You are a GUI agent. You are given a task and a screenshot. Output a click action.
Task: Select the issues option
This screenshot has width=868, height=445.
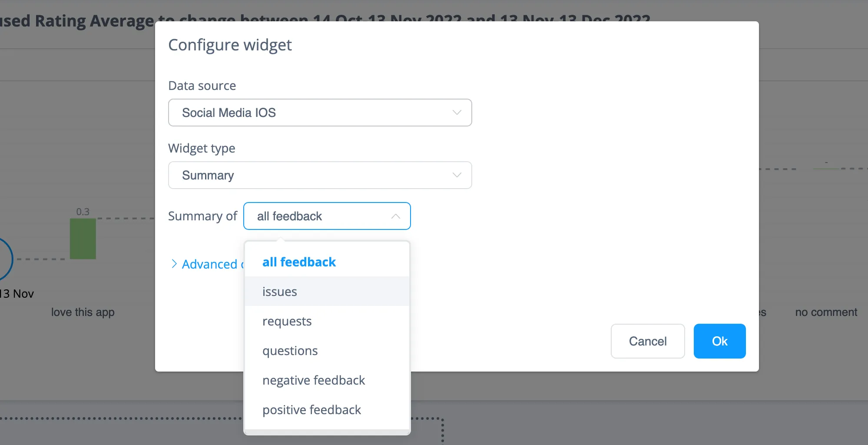coord(279,291)
